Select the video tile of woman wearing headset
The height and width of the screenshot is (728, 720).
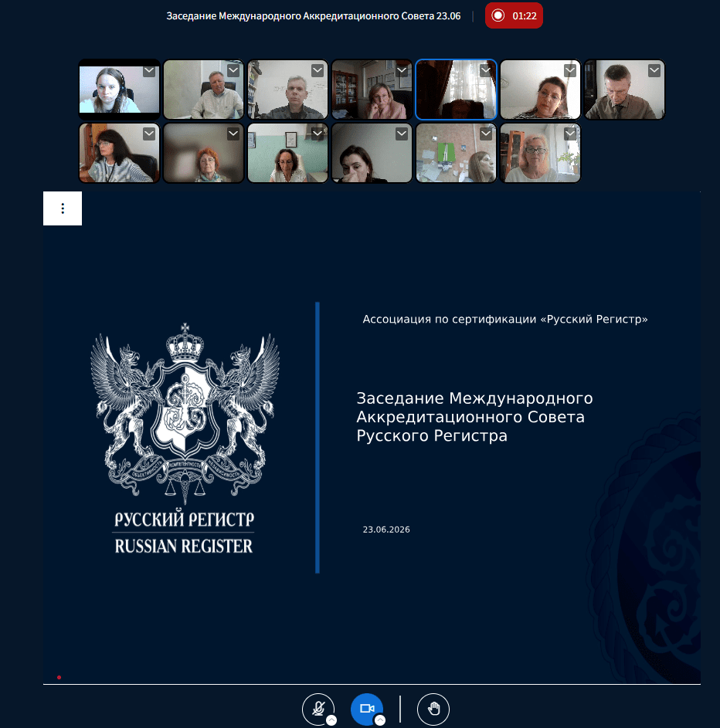119,90
